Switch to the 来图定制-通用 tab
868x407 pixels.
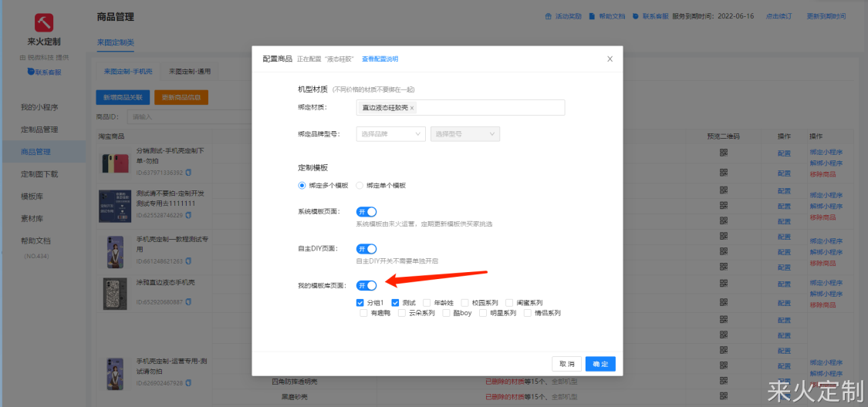189,72
